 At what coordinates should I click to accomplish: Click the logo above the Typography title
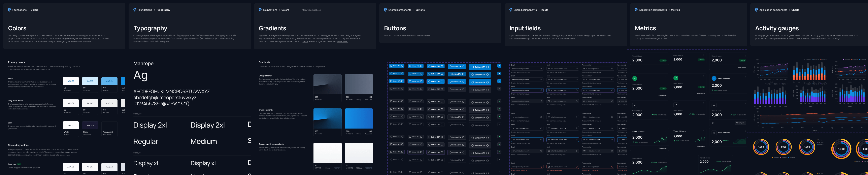pyautogui.click(x=135, y=10)
